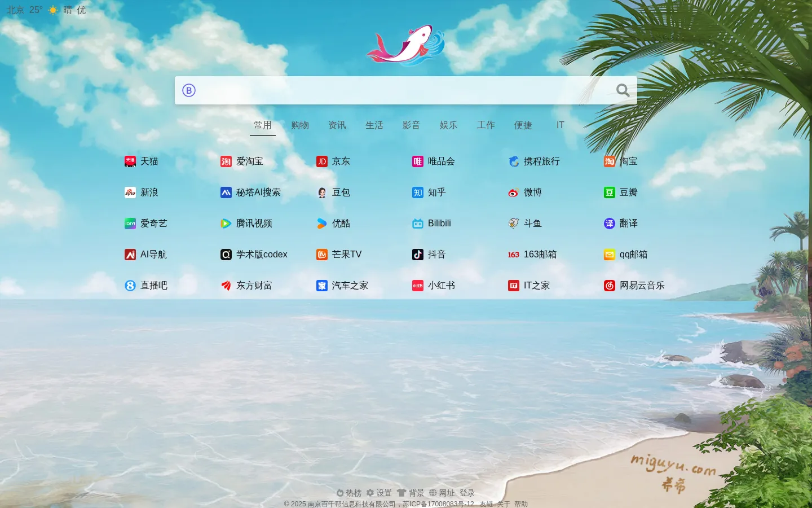Screen dimensions: 812x508
Task: Open the search engine selector icon
Action: pyautogui.click(x=189, y=90)
